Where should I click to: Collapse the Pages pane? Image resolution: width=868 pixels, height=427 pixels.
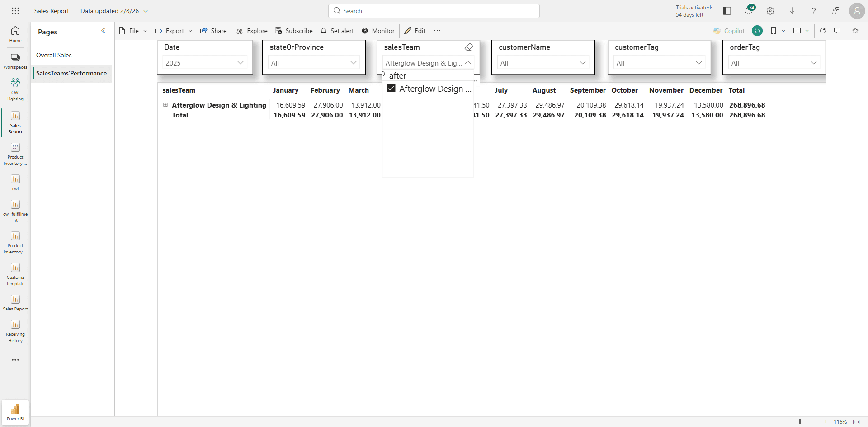point(103,31)
